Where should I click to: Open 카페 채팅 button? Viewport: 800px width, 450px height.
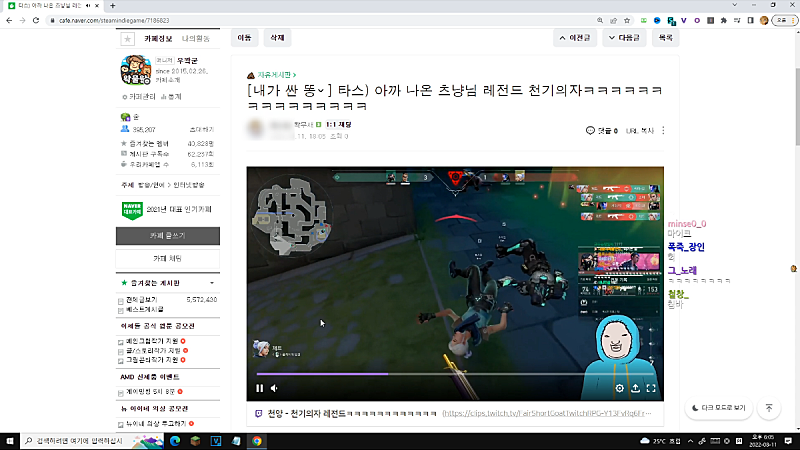click(168, 259)
